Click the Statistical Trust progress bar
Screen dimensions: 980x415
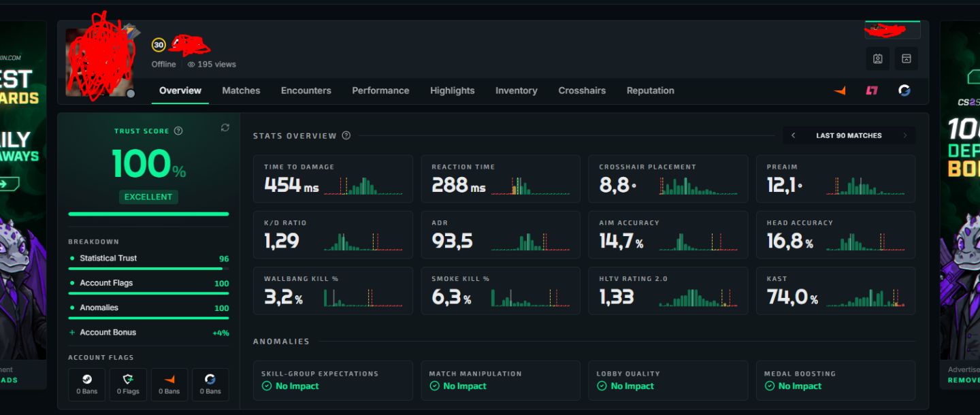point(148,269)
